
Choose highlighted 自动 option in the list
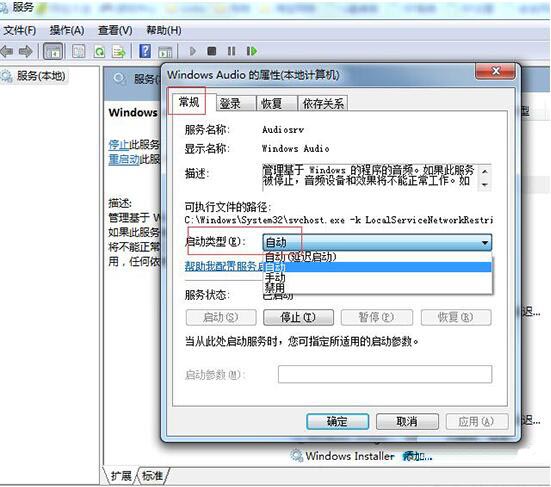(x=378, y=267)
